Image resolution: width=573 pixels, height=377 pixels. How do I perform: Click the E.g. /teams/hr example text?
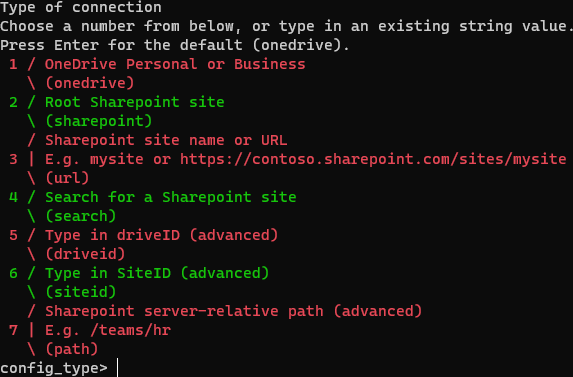[108, 330]
